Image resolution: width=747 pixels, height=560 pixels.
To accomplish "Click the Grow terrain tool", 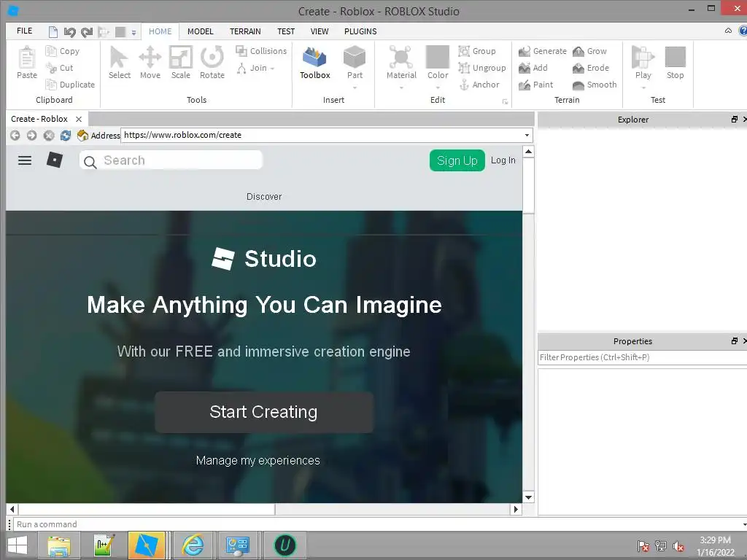I will pos(589,51).
